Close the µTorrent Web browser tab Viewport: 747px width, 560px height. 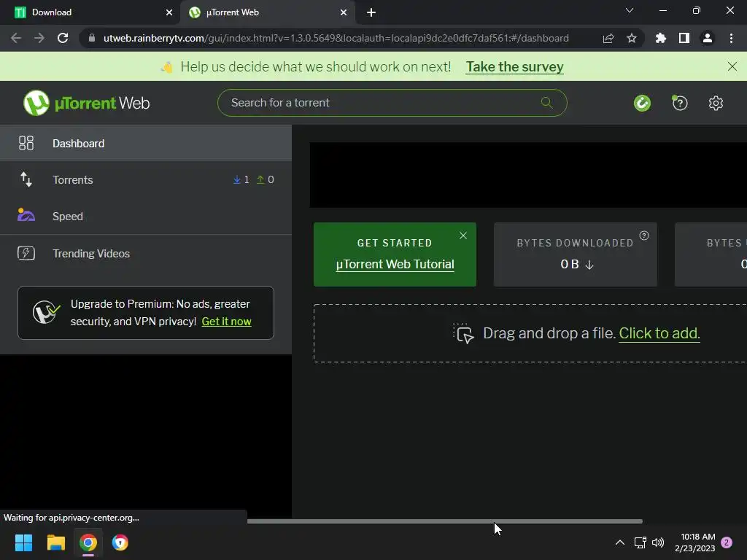click(344, 12)
